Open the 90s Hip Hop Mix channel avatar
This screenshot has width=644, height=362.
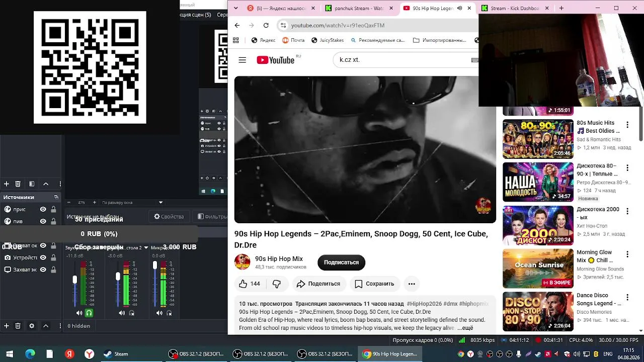click(243, 262)
